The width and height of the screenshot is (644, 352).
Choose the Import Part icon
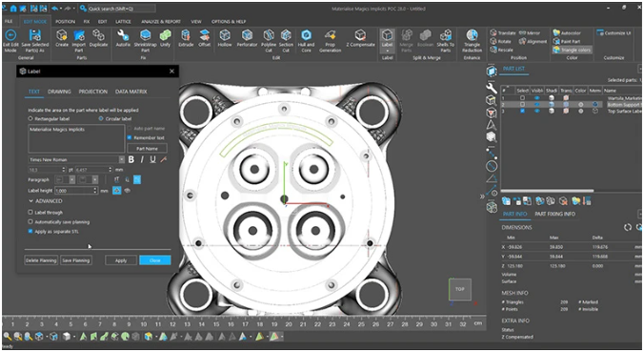click(79, 35)
